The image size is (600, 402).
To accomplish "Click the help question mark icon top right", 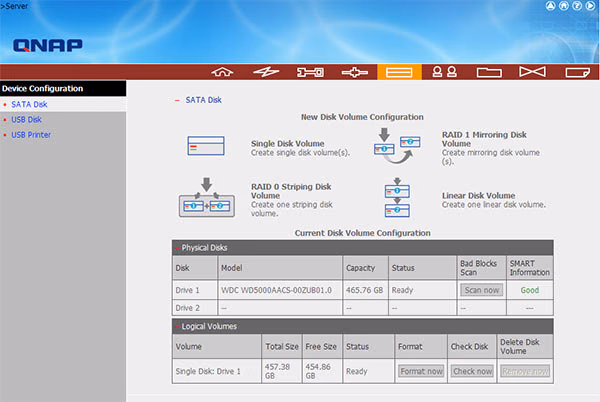I will (577, 6).
